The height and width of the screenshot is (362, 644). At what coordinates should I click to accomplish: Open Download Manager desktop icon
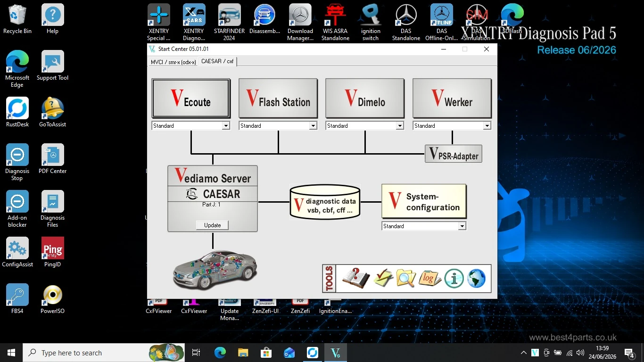(x=300, y=23)
